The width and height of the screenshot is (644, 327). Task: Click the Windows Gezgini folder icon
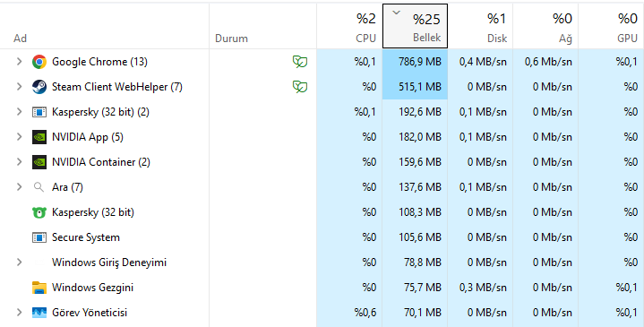click(x=39, y=288)
